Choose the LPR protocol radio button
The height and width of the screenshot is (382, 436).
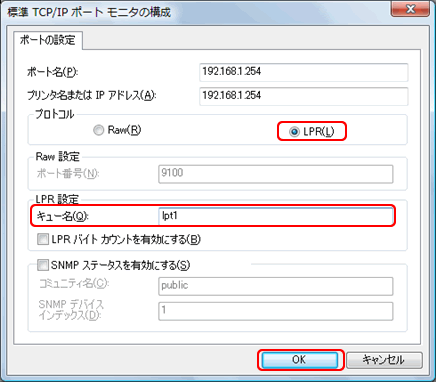(x=294, y=132)
